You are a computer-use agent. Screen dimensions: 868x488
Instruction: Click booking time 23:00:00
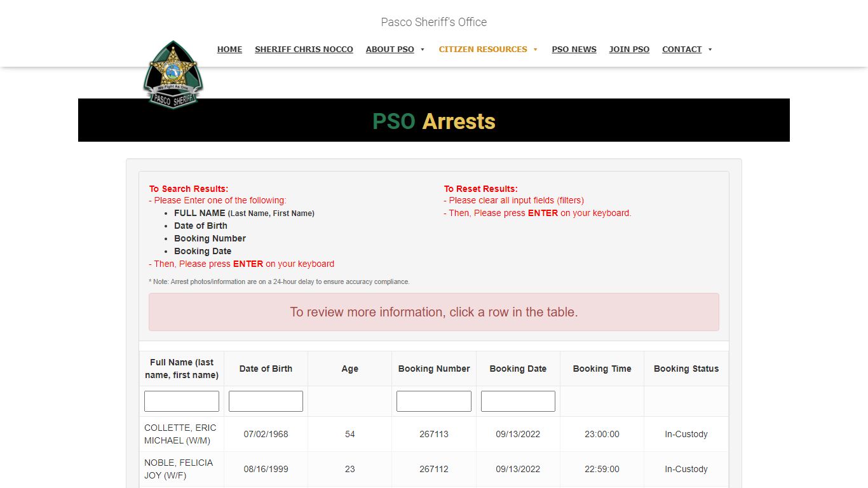tap(602, 434)
